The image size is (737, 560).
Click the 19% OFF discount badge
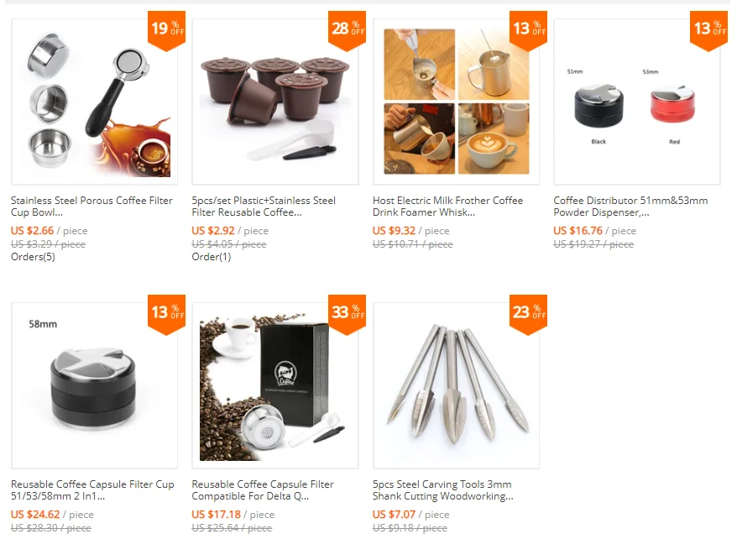point(166,29)
